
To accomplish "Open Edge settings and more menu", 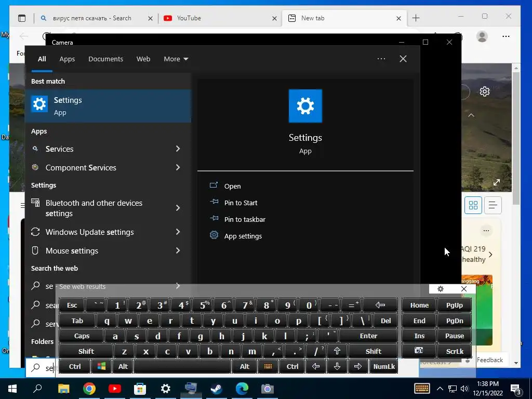I will point(506,36).
